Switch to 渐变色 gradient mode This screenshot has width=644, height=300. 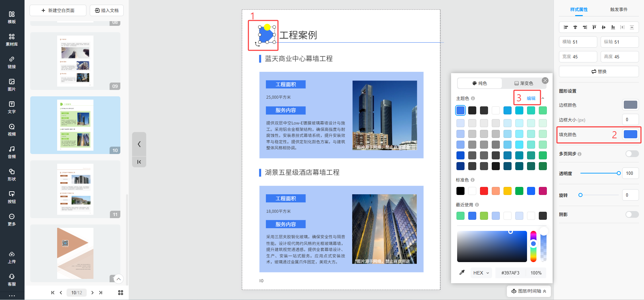click(524, 83)
